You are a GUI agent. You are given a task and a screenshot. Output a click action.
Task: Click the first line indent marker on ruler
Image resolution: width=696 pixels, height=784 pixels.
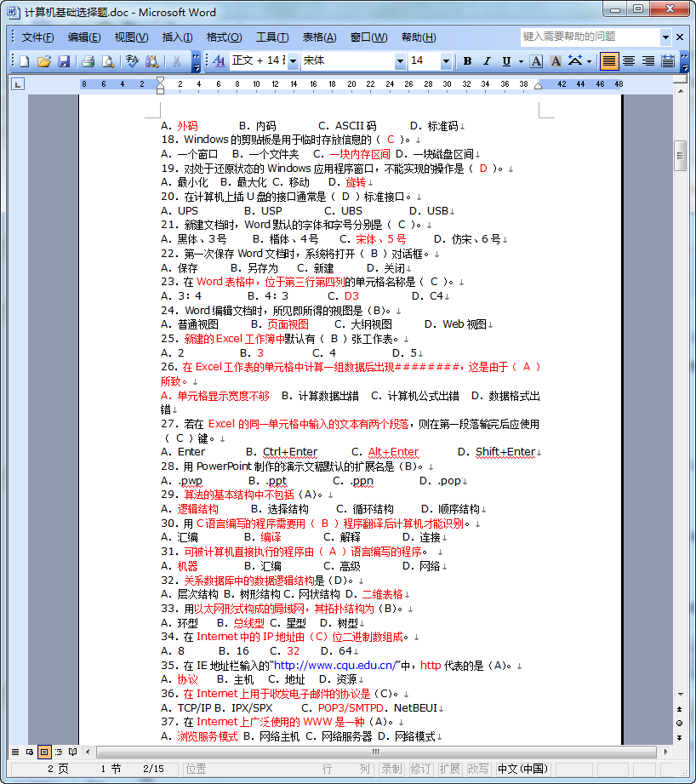(x=160, y=81)
